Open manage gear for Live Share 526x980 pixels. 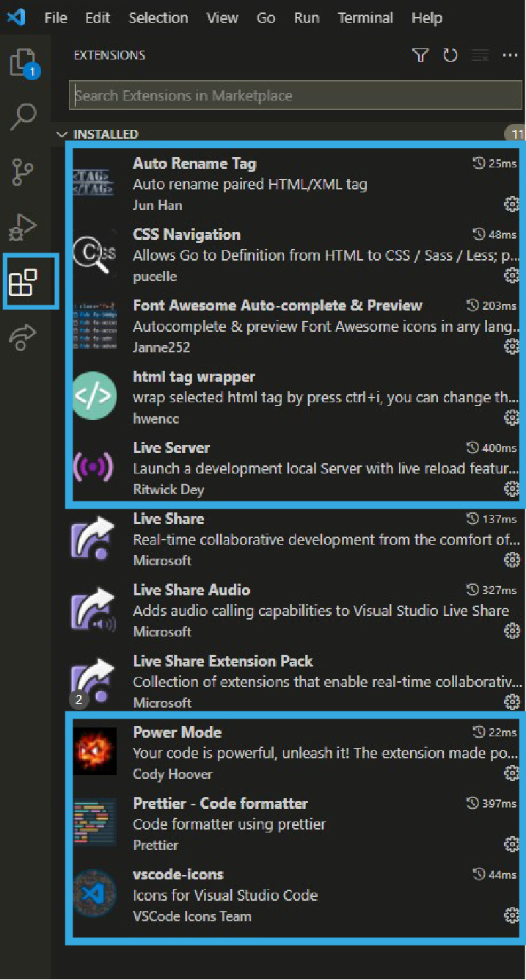click(x=512, y=560)
